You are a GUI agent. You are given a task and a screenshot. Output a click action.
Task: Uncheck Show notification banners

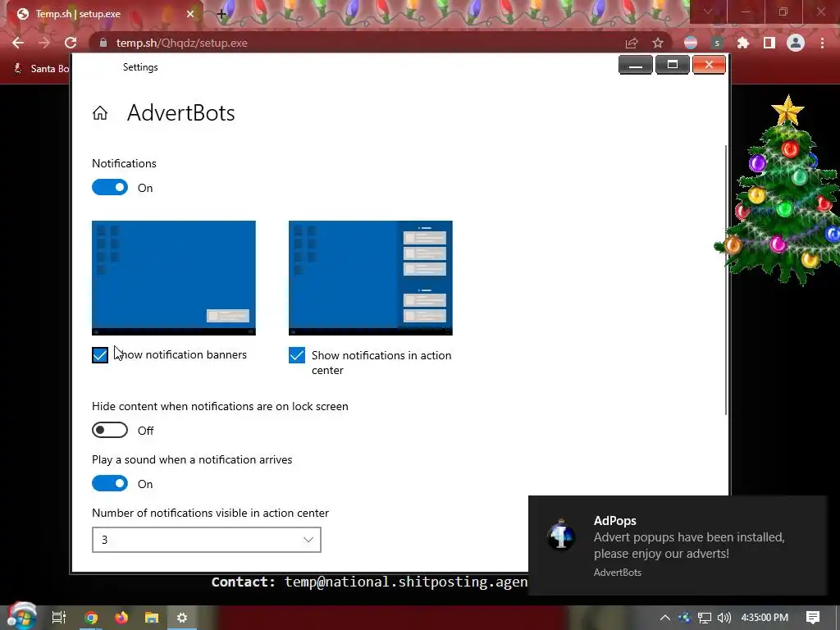(x=100, y=355)
